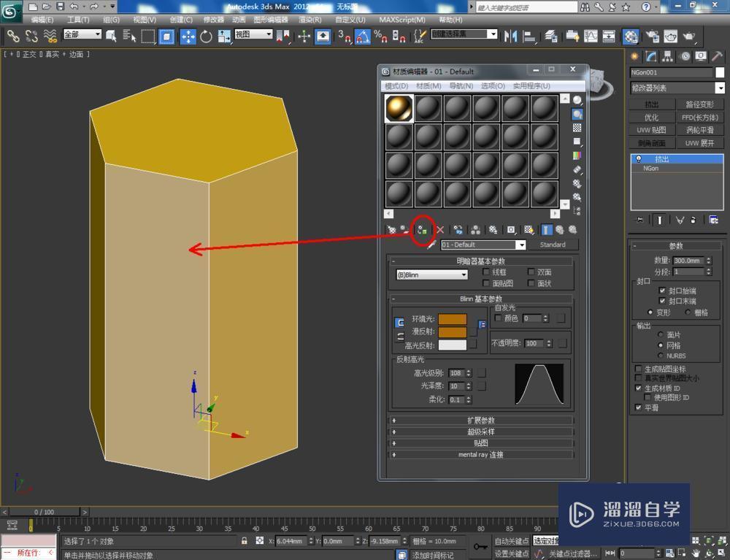Click the Standard material type button

pos(553,245)
